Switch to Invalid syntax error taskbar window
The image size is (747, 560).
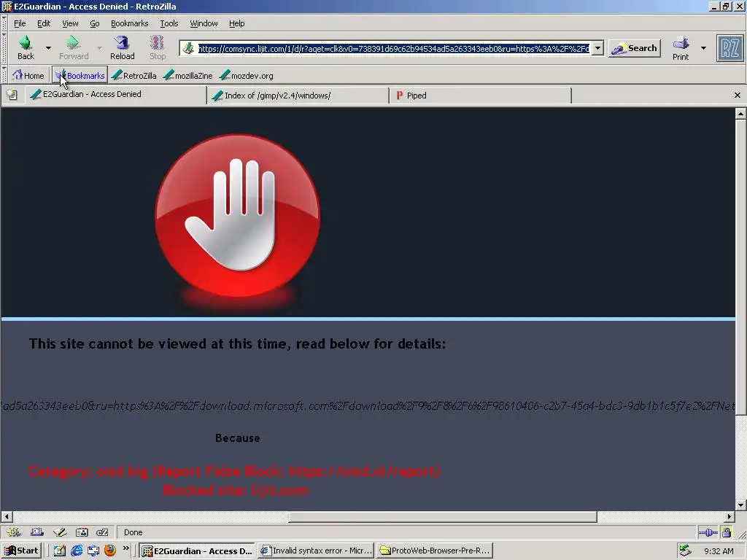(316, 551)
